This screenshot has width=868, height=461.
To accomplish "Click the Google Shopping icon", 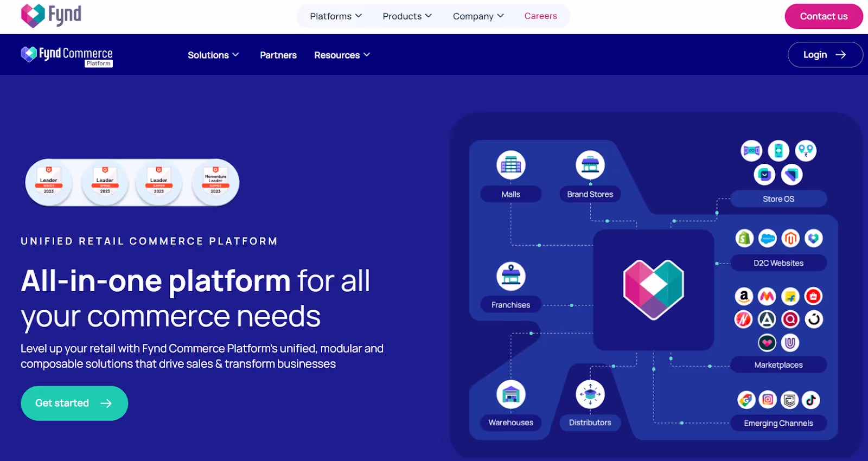I will coord(746,400).
